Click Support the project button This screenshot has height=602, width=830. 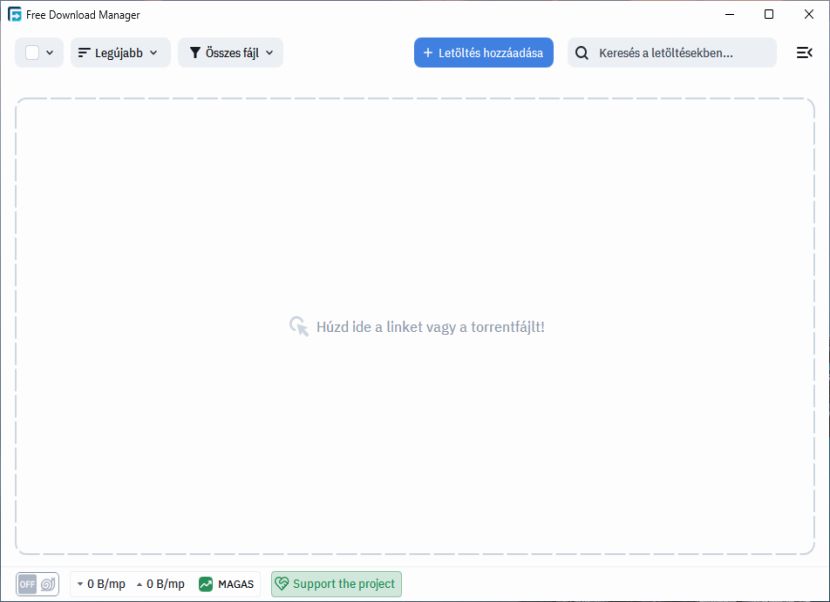point(336,584)
